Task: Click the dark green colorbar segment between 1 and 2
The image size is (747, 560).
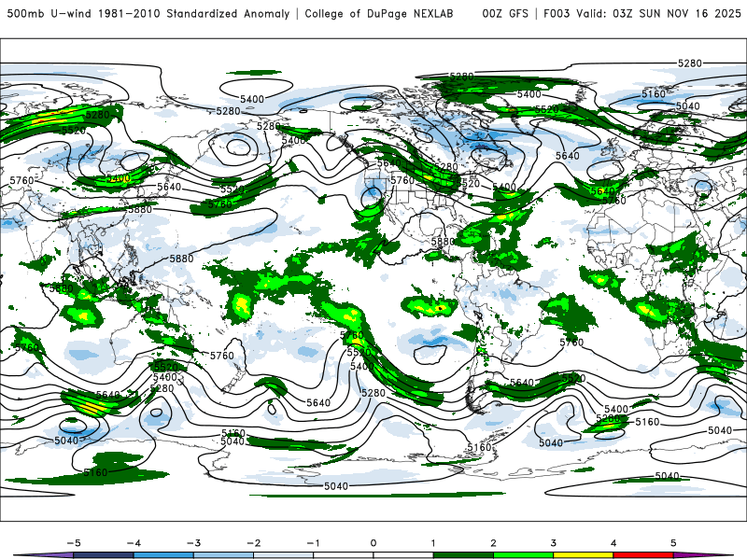Action: tap(463, 555)
